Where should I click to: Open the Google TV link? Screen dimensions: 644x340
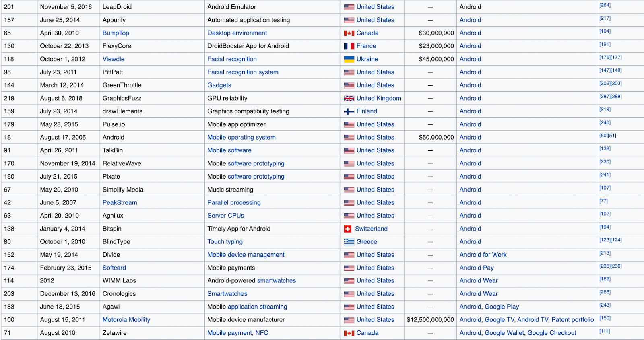coord(500,320)
